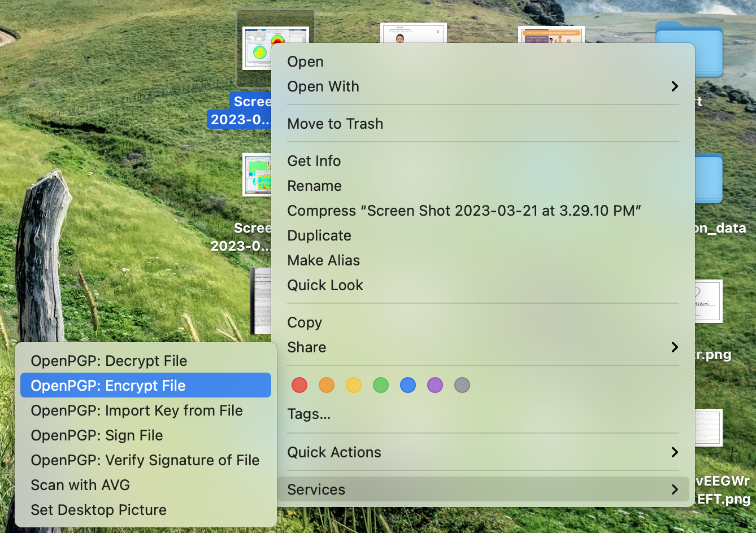The height and width of the screenshot is (533, 756).
Task: Select OpenPGP: Decrypt File
Action: pyautogui.click(x=146, y=361)
